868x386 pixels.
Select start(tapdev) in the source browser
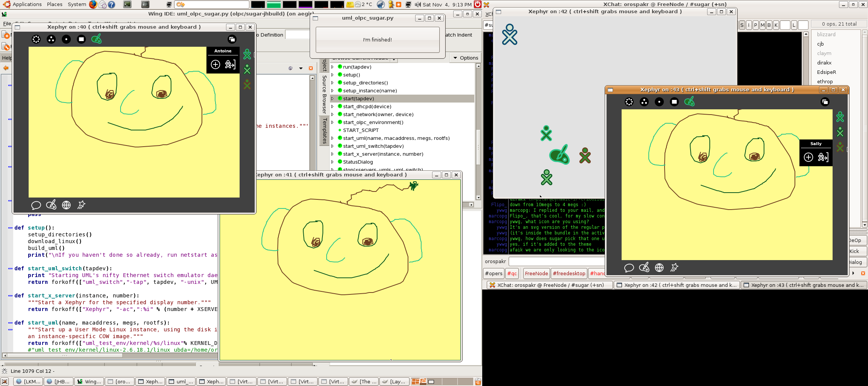coord(402,98)
